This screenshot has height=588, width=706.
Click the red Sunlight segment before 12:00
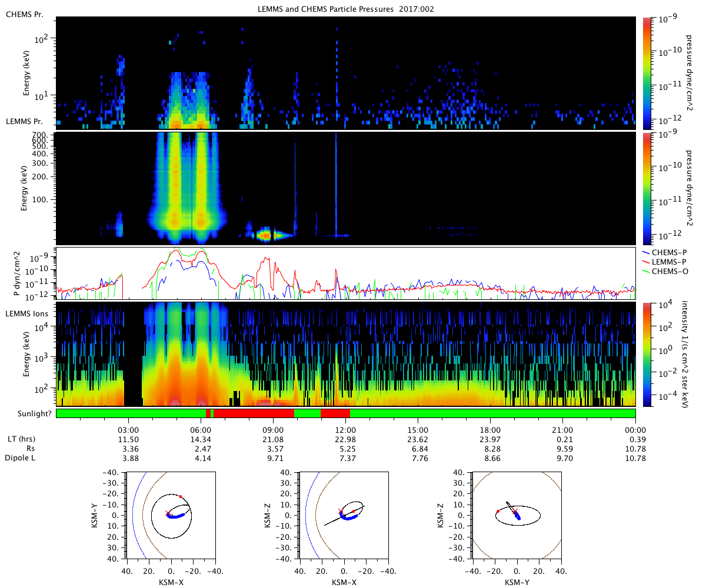tap(335, 413)
